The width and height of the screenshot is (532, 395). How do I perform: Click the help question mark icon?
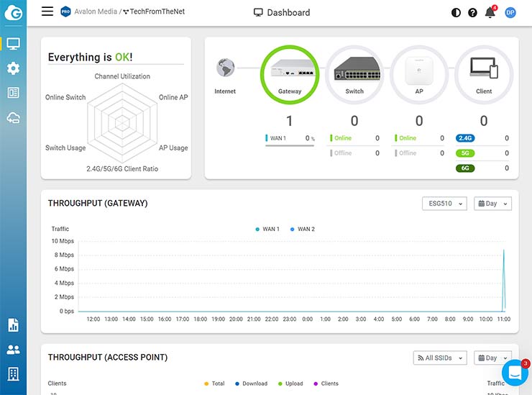click(x=472, y=13)
